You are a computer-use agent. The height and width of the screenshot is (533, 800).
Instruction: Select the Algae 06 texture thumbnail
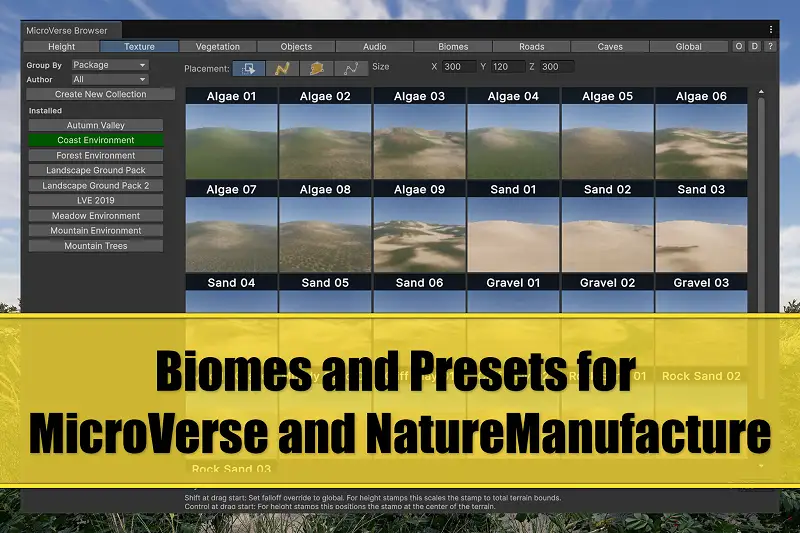702,141
